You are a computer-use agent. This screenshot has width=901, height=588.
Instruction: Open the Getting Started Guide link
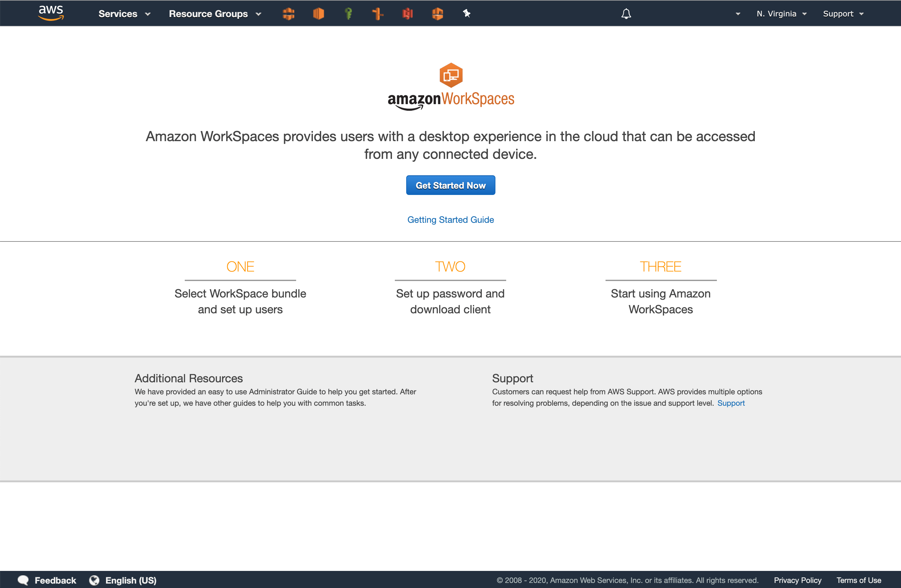[450, 220]
